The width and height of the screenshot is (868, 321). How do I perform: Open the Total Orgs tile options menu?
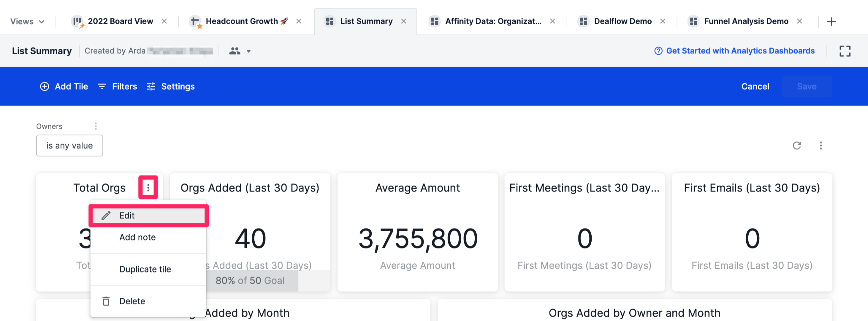148,187
